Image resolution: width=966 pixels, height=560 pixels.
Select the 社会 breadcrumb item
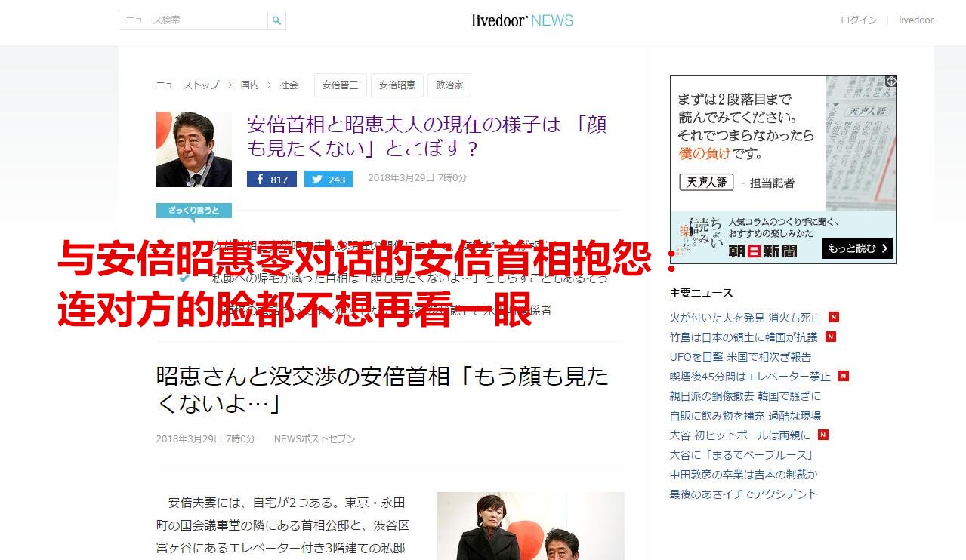click(289, 85)
